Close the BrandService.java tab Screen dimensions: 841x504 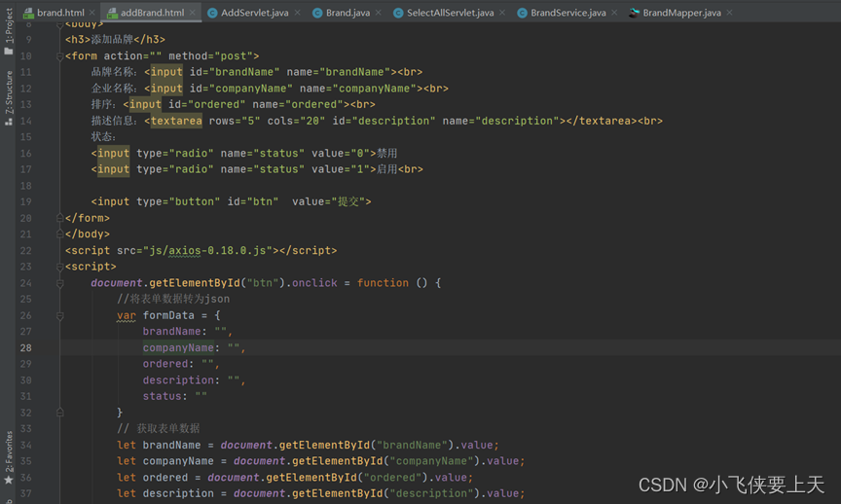click(x=614, y=13)
